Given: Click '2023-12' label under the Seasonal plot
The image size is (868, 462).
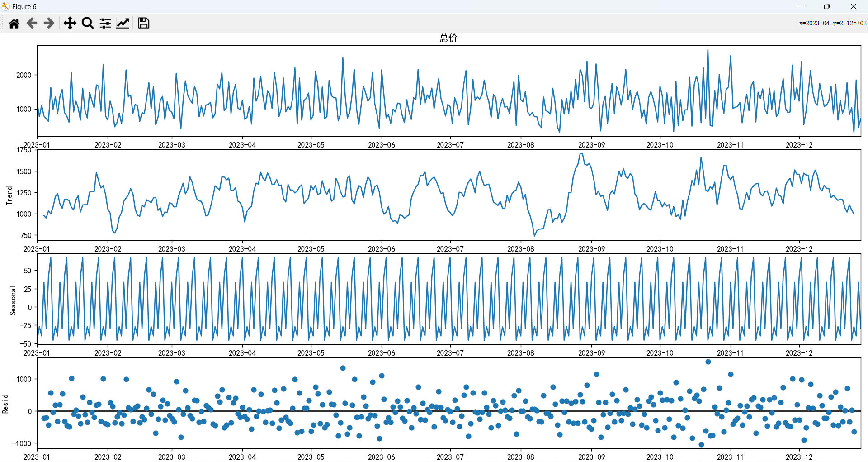Looking at the screenshot, I should click(799, 353).
